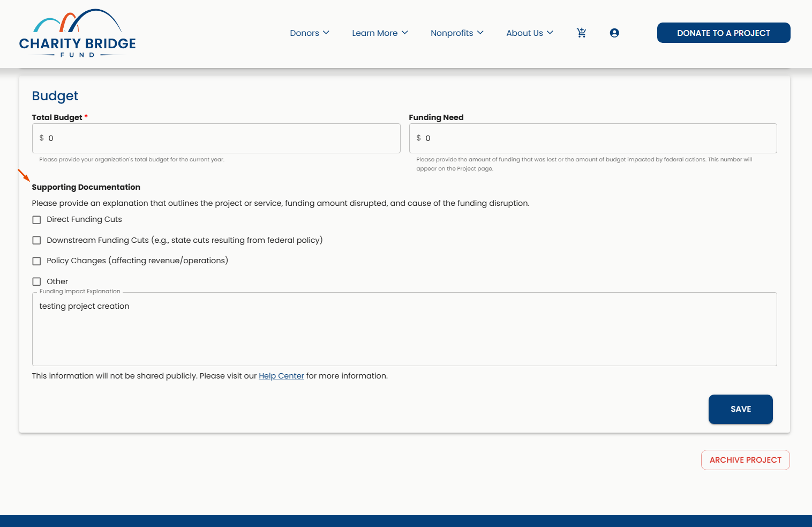
Task: Open the Learn More dropdown
Action: coord(380,33)
